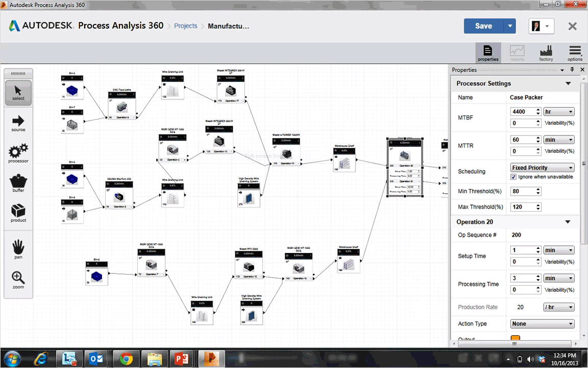Select the buffer basket tool

click(x=18, y=183)
